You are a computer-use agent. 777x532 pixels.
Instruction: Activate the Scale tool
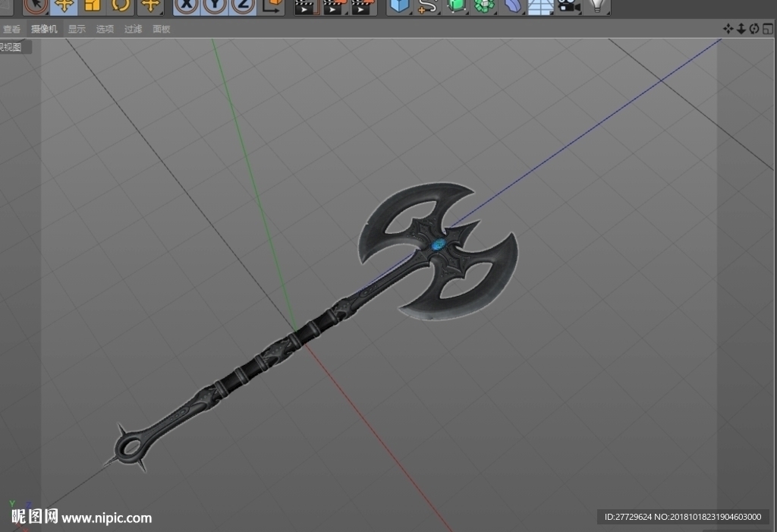[92, 6]
